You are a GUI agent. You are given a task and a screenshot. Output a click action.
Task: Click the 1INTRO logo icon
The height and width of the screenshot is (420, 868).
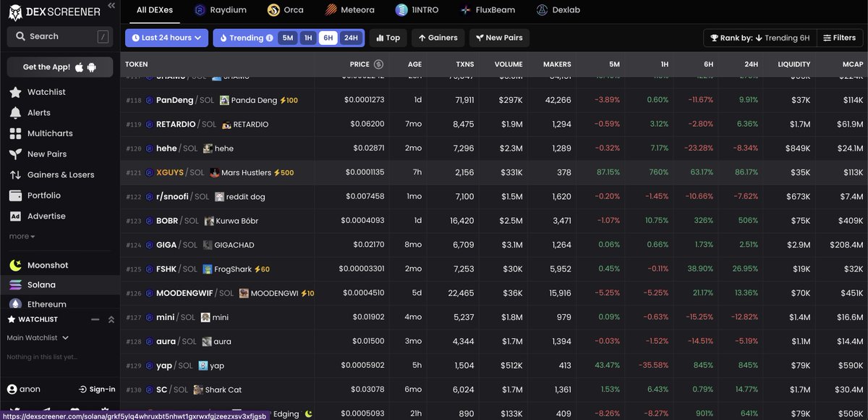click(x=401, y=10)
